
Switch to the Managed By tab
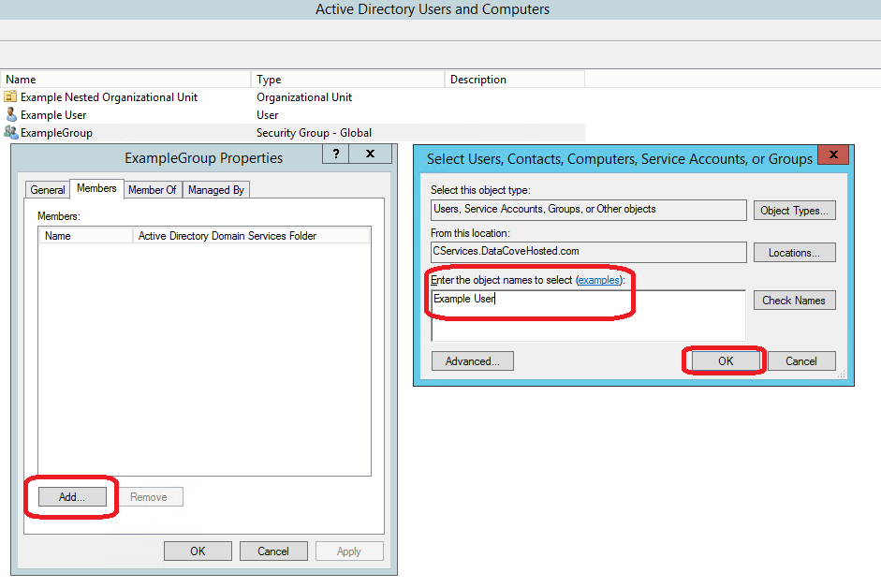tap(216, 190)
